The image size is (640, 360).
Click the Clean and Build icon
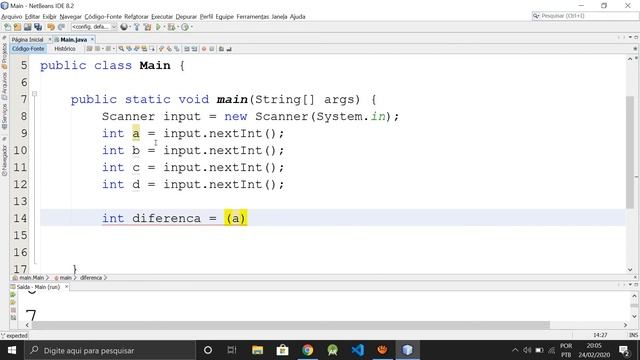pyautogui.click(x=147, y=27)
